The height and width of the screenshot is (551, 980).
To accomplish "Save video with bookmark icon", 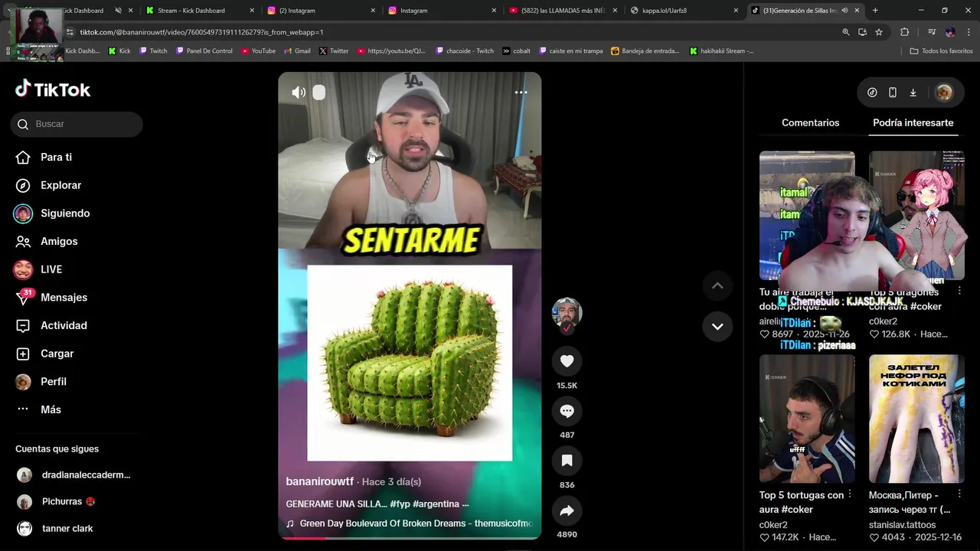I will tap(567, 461).
